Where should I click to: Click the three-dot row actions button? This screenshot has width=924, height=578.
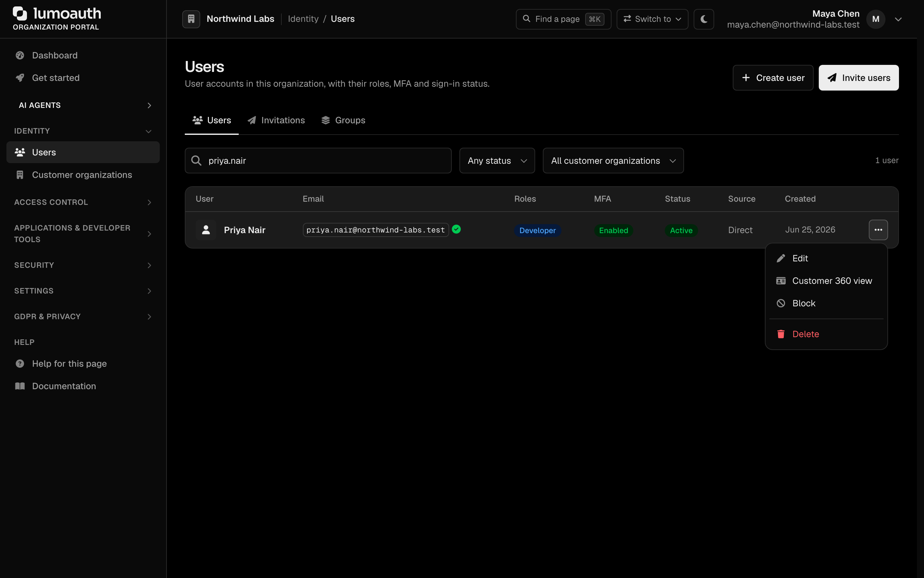pyautogui.click(x=878, y=230)
